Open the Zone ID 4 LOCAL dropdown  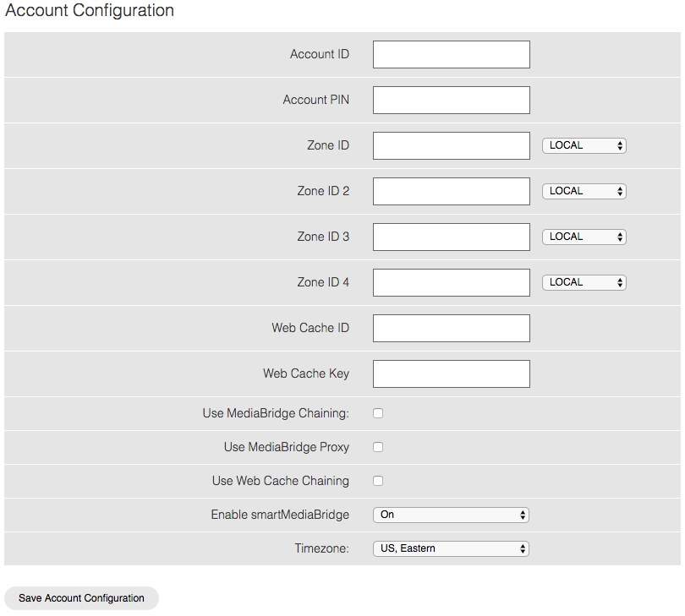click(x=584, y=282)
